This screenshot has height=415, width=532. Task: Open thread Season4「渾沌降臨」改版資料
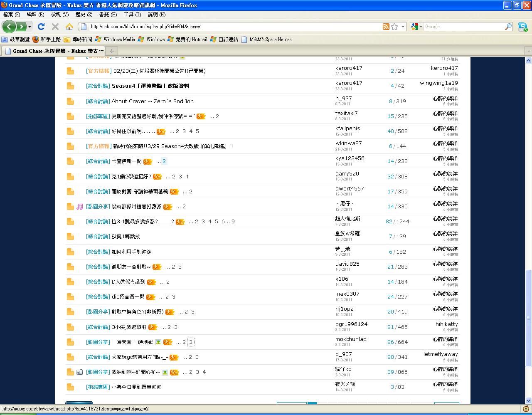(x=150, y=86)
